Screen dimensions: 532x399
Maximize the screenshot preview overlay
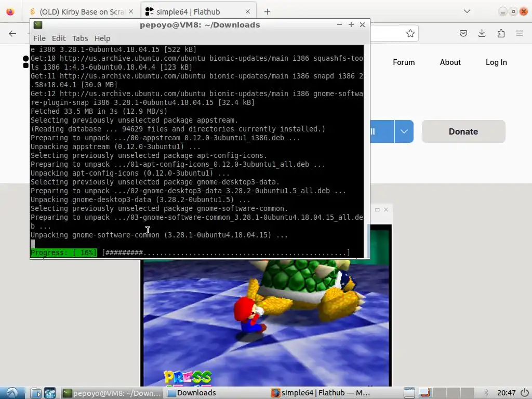click(377, 210)
